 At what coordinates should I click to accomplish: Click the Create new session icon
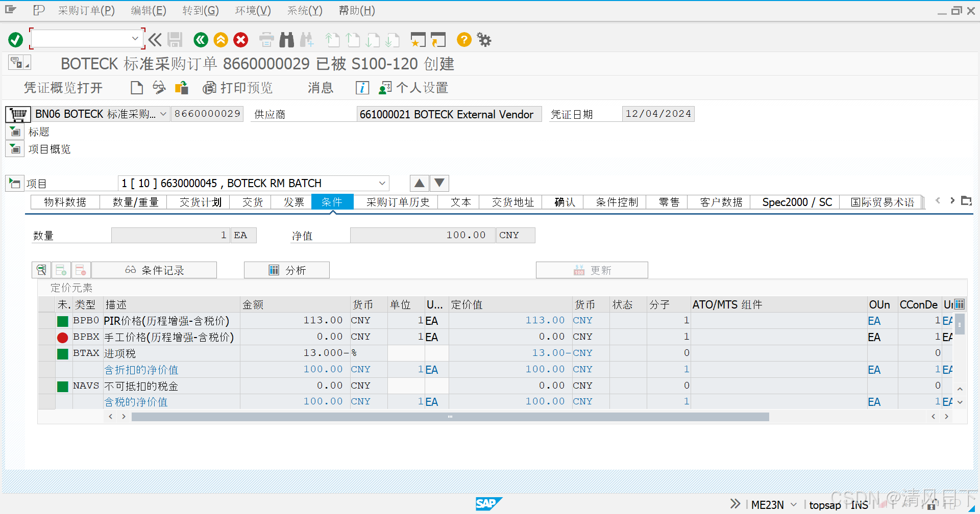tap(418, 39)
